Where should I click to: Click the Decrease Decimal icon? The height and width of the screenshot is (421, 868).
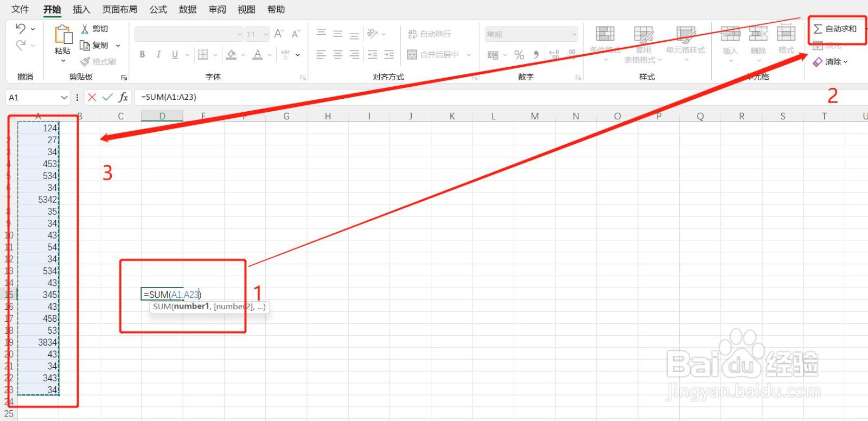(571, 55)
